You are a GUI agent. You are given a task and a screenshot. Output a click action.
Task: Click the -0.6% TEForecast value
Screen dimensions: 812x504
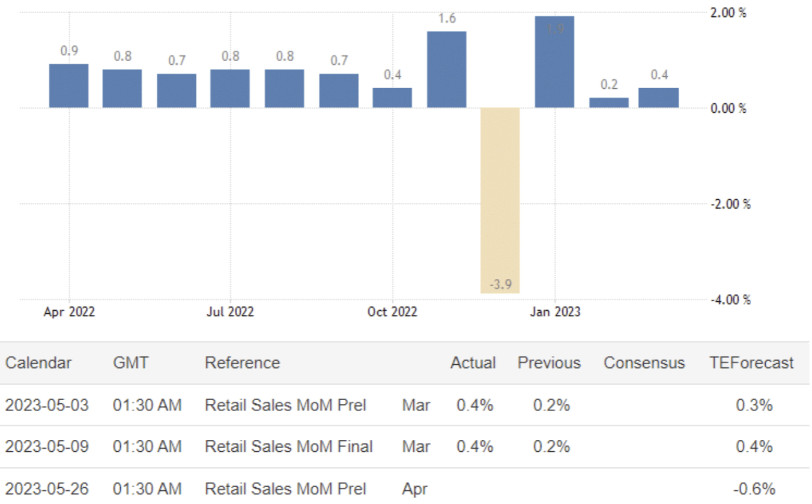(755, 489)
